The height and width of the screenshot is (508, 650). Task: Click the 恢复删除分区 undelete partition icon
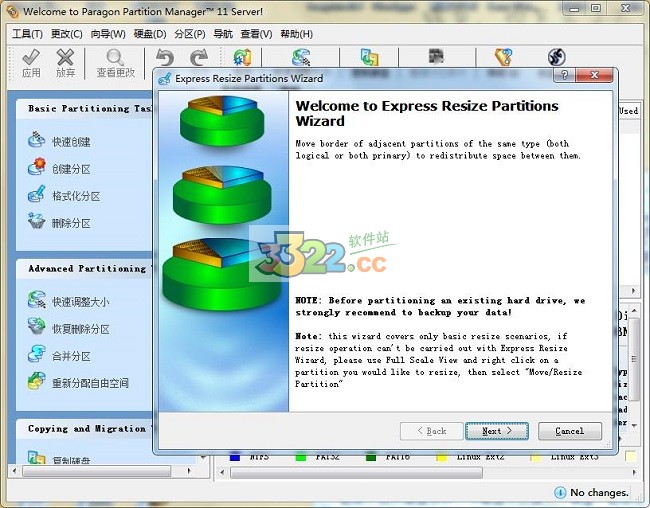pyautogui.click(x=36, y=326)
